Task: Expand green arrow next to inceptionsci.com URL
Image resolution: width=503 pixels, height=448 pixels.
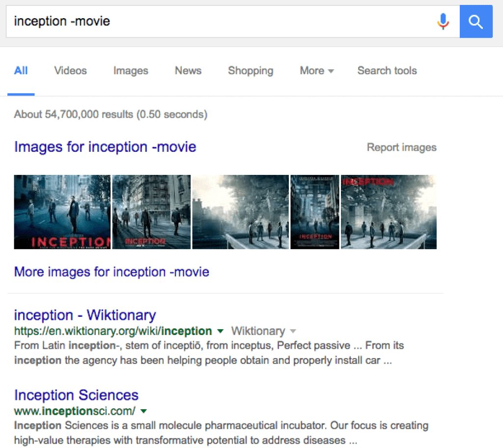Action: (x=144, y=411)
